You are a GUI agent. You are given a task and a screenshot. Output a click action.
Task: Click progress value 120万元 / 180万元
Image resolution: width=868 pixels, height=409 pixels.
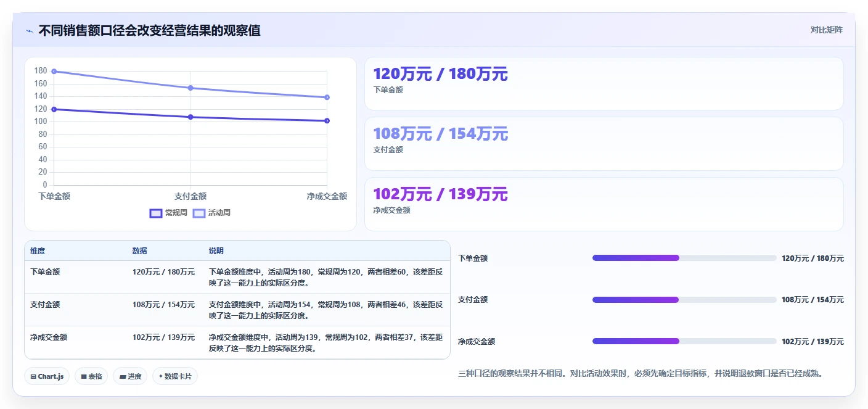tap(813, 258)
